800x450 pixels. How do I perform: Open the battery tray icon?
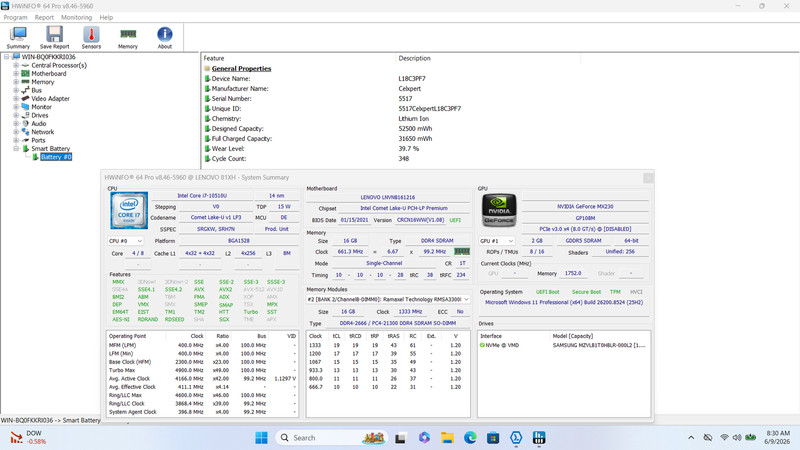(x=751, y=438)
